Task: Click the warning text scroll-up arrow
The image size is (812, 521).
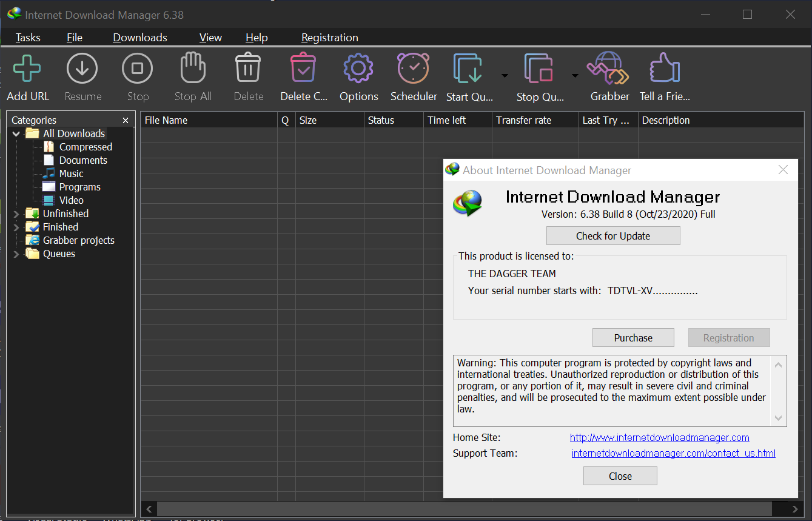Action: coord(779,365)
